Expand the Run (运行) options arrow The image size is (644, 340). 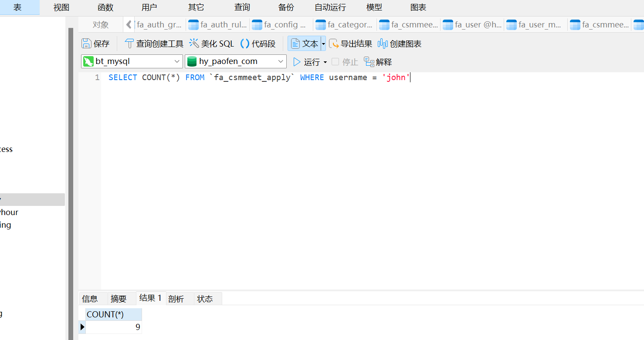(x=325, y=62)
